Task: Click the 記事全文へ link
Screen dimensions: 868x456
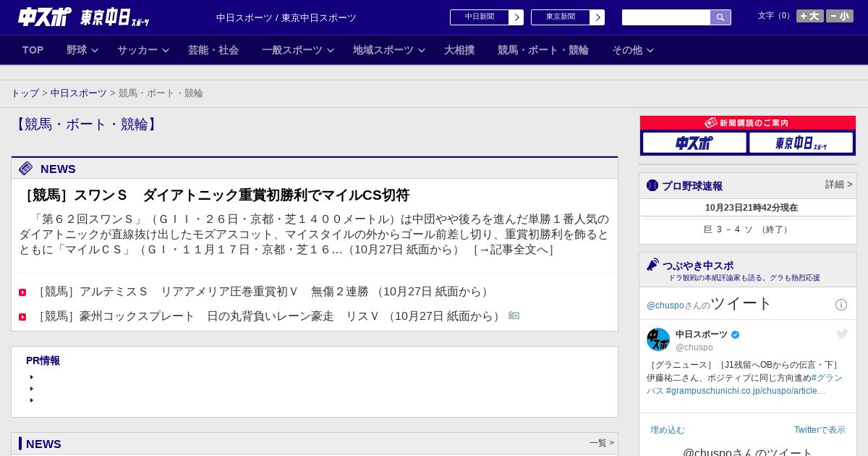Action: 513,250
